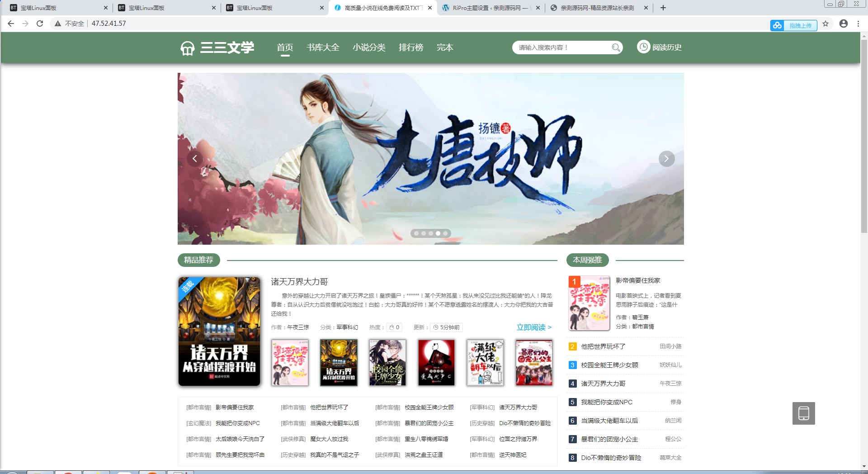Switch to RiPro主题设置 browser tab
Viewport: 868px width, 474px height.
coord(491,8)
